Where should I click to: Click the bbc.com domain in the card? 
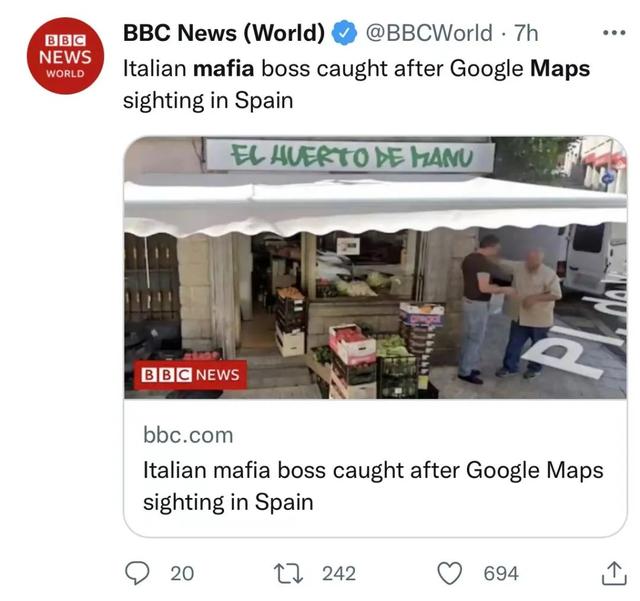click(188, 435)
